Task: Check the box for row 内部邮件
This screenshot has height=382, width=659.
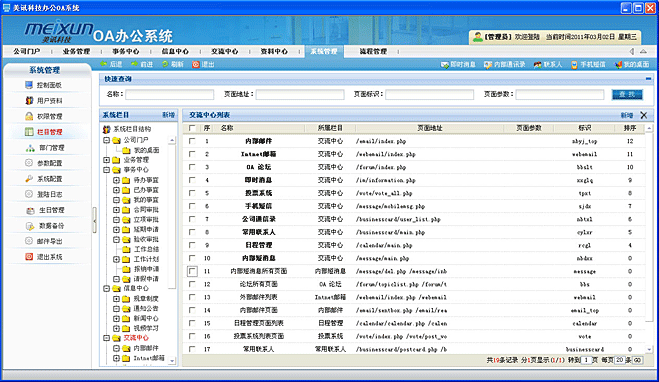Action: pyautogui.click(x=192, y=141)
